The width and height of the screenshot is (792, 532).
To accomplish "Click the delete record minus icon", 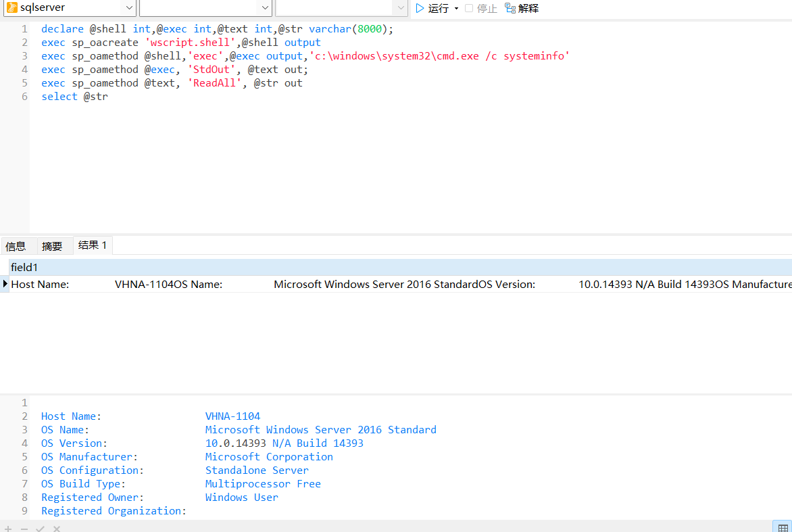I will tap(24, 529).
